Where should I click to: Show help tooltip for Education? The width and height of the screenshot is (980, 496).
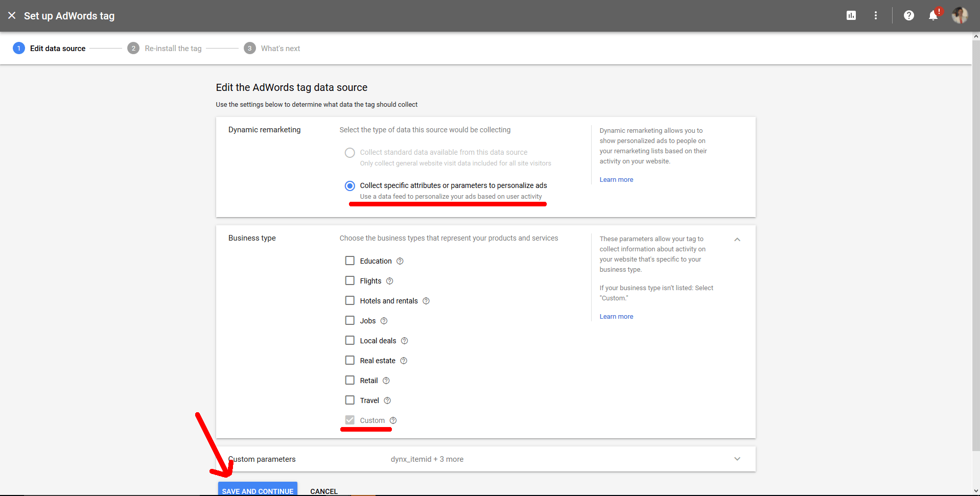click(x=400, y=261)
